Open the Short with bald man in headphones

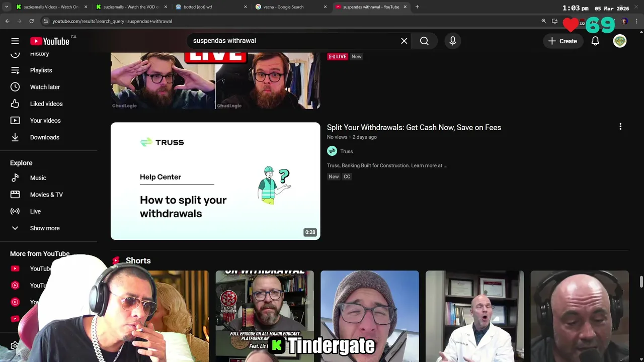tap(580, 316)
